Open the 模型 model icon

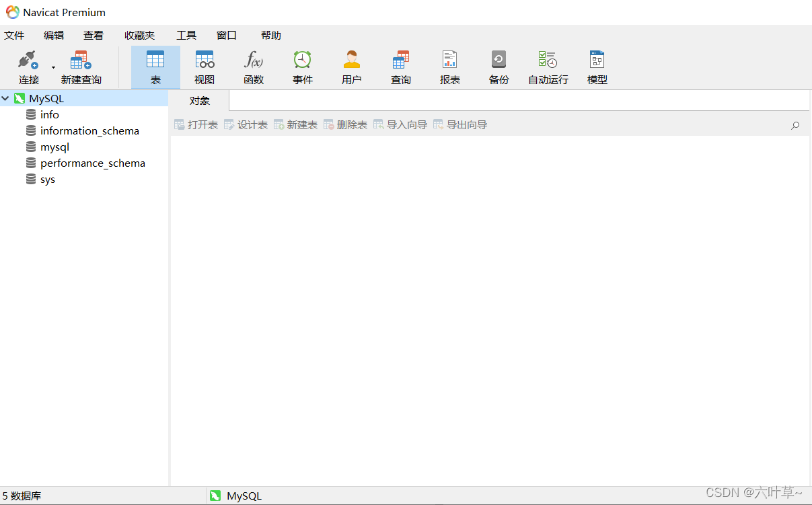tap(597, 67)
